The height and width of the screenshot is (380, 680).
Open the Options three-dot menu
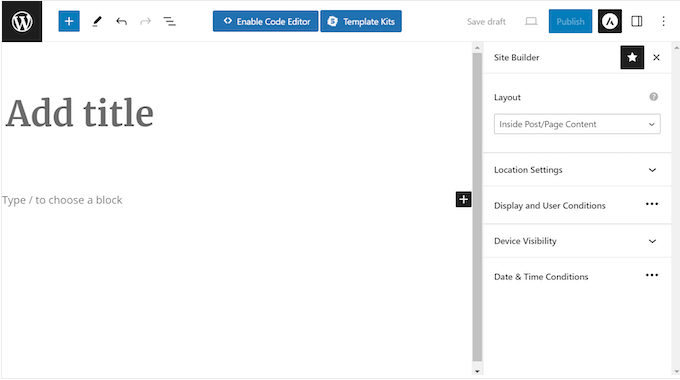[x=663, y=21]
